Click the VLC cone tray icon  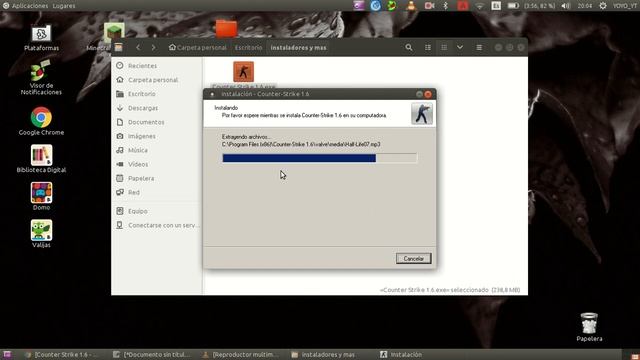pyautogui.click(x=411, y=5)
